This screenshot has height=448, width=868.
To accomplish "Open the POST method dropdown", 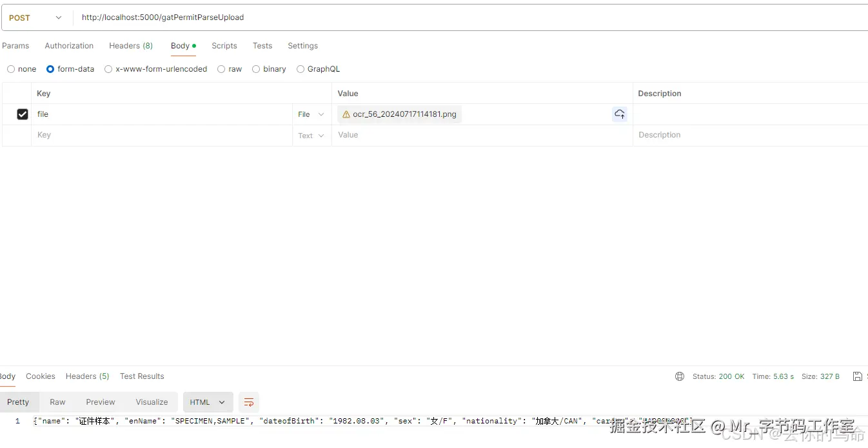I will 36,17.
